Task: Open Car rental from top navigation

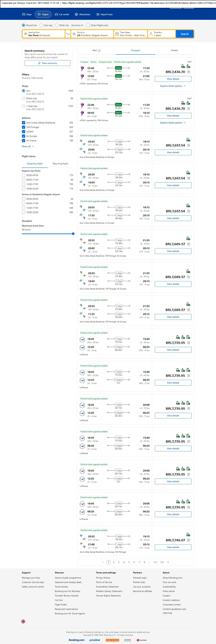Action: point(62,15)
